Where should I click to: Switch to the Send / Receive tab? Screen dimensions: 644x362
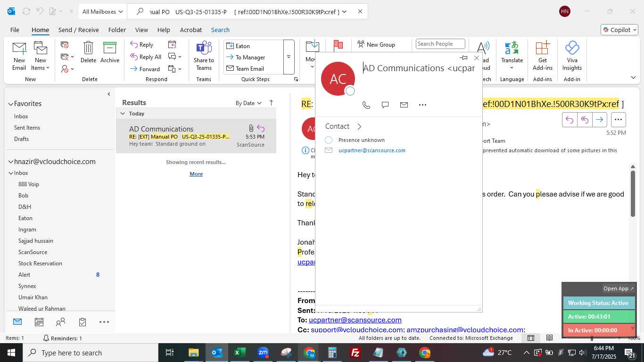click(79, 30)
